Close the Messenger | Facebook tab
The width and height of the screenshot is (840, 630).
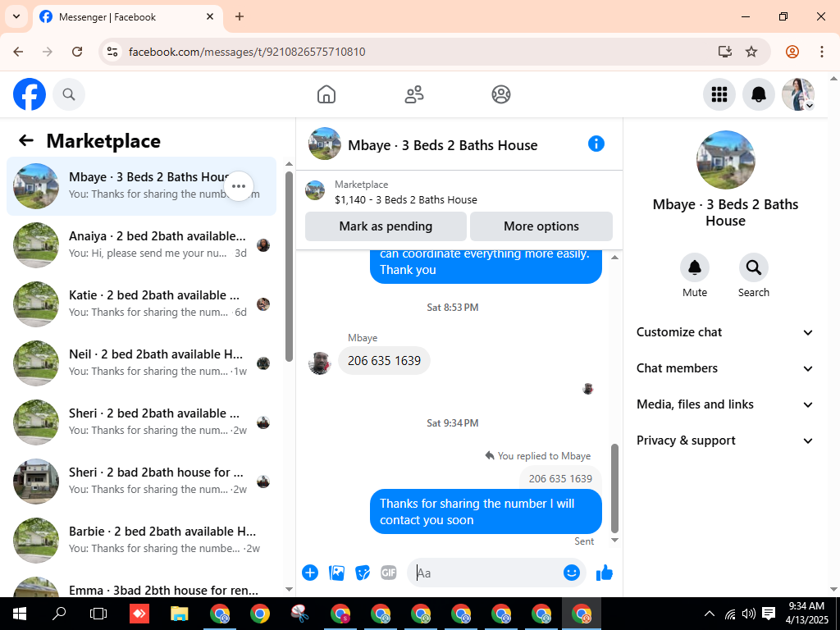click(210, 16)
